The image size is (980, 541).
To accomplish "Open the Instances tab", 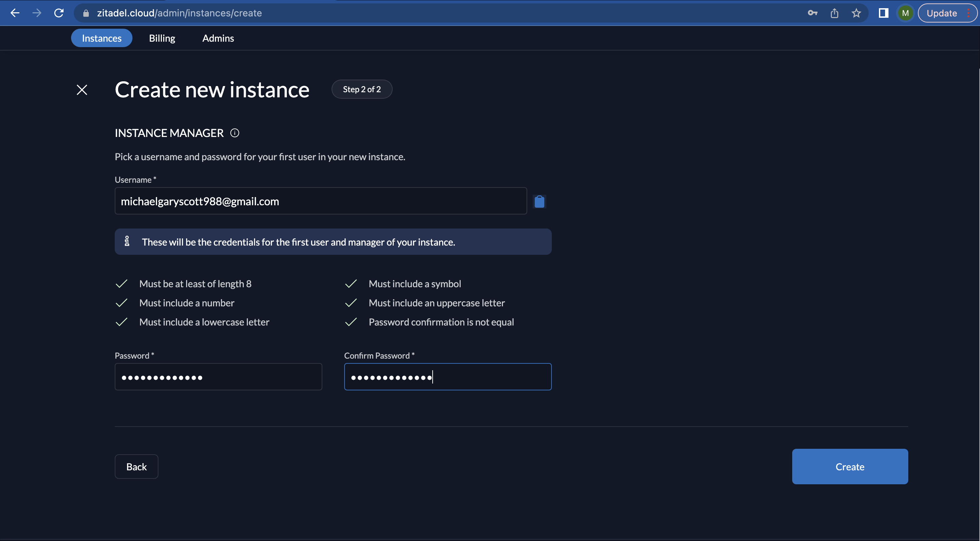I will click(x=101, y=38).
